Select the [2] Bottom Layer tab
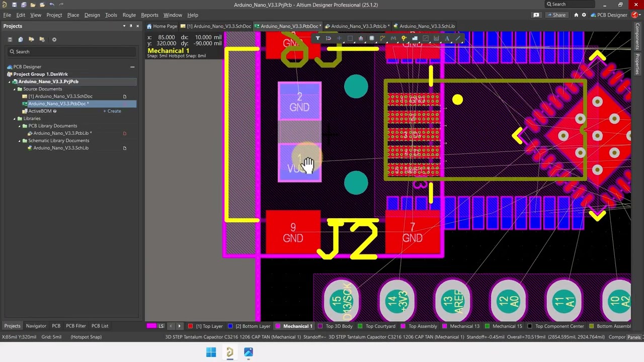The width and height of the screenshot is (644, 362). point(249,326)
